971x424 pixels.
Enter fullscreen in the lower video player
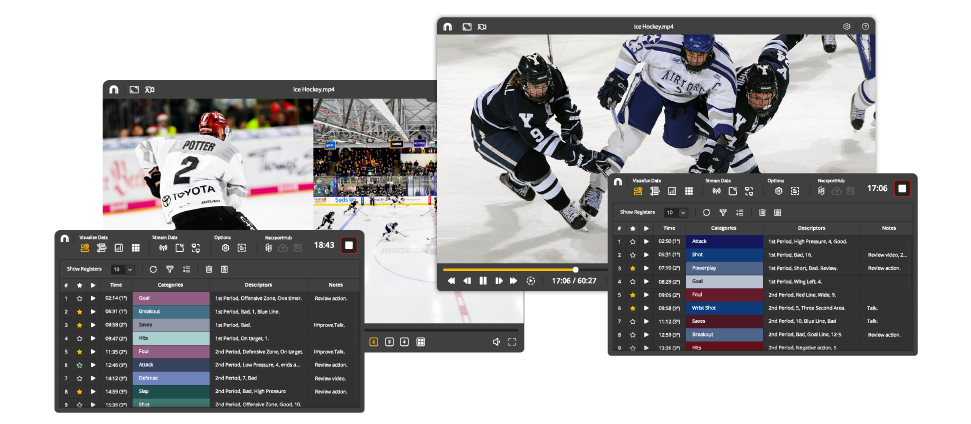coord(512,341)
